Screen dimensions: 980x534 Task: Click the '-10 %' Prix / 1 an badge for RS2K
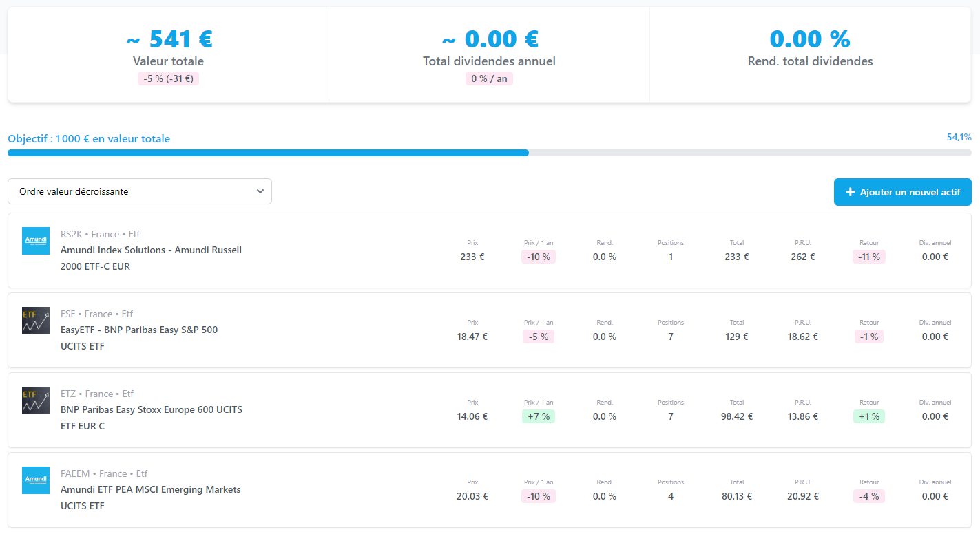(x=539, y=257)
